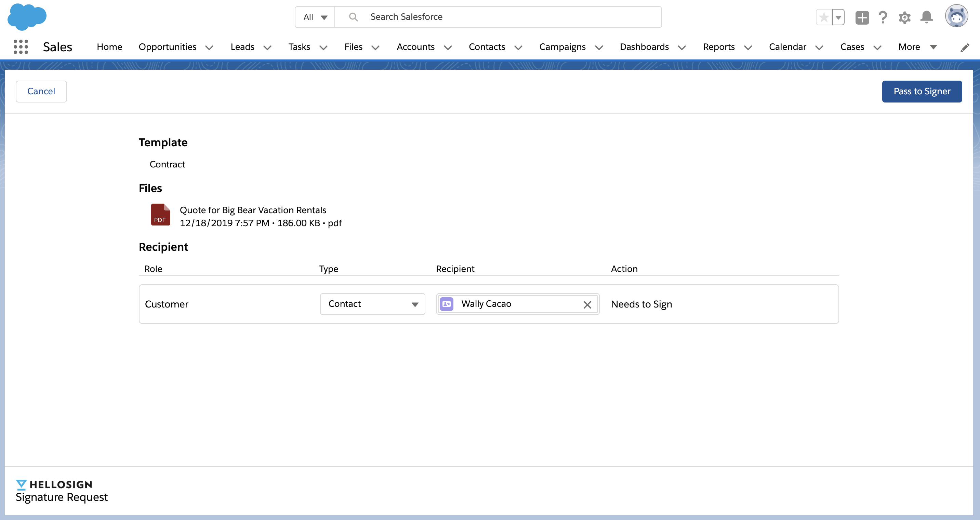Open the global actions plus icon

[x=862, y=17]
